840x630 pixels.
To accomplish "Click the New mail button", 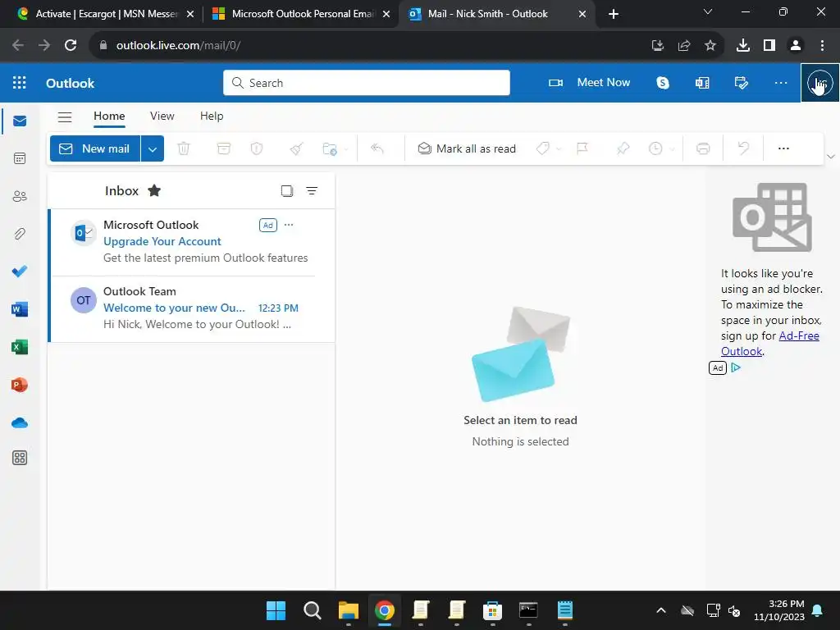I will (95, 149).
